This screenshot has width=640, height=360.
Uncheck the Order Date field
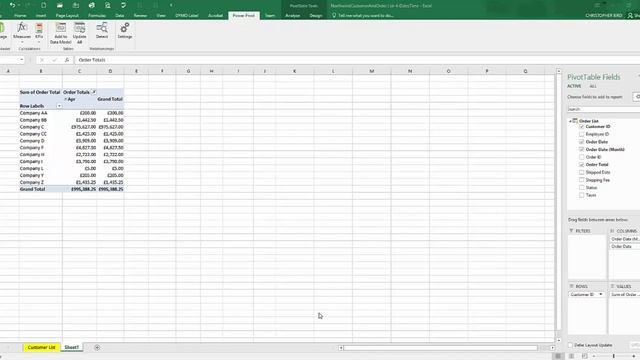click(x=582, y=142)
